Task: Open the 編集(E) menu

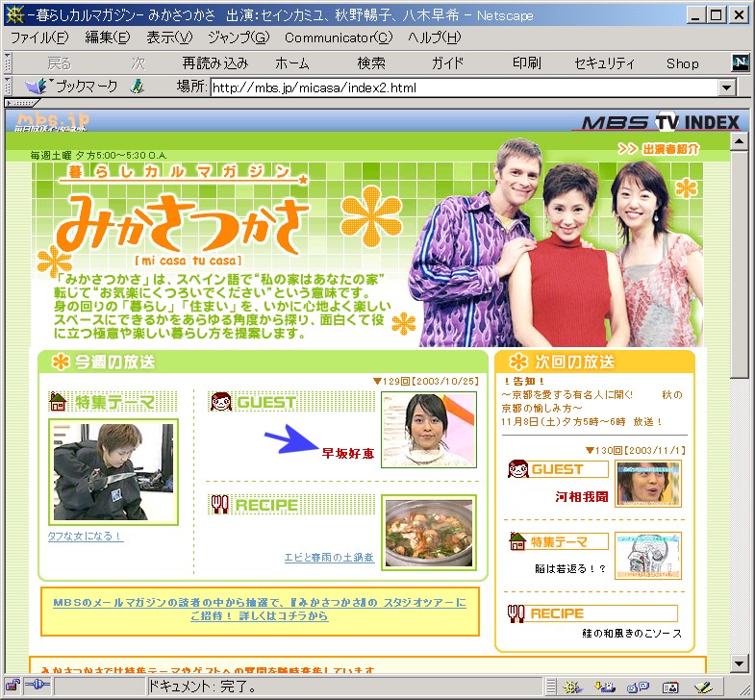Action: click(x=108, y=37)
